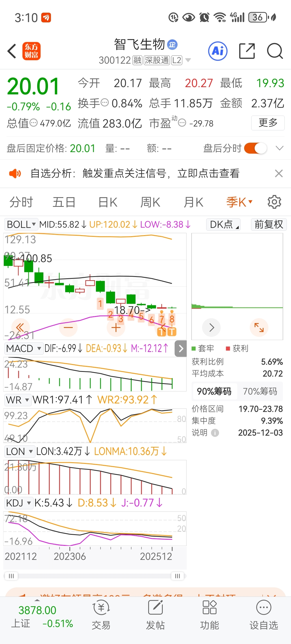Open the Eastmoney logo home icon
This screenshot has width=291, height=644.
tap(31, 51)
